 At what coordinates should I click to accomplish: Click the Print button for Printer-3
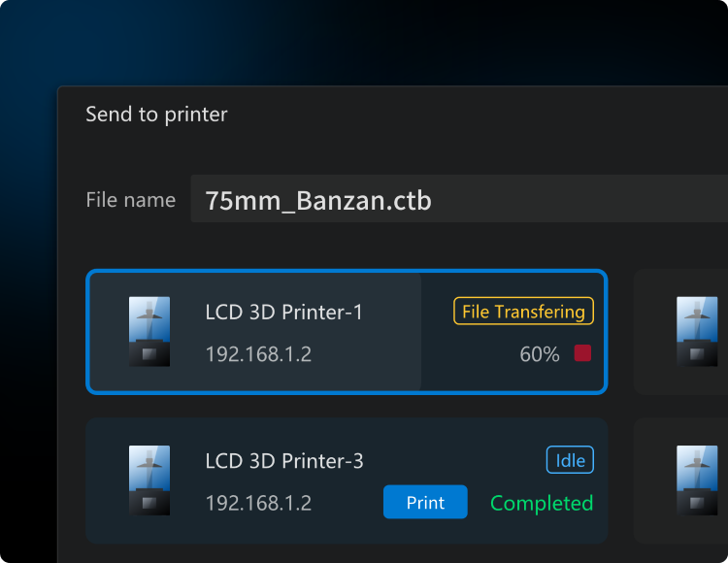425,502
